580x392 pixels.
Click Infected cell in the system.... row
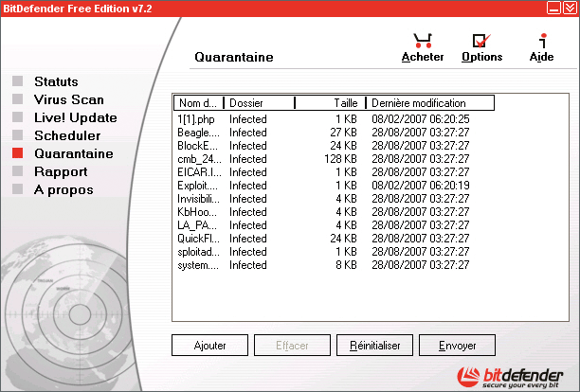coord(248,265)
